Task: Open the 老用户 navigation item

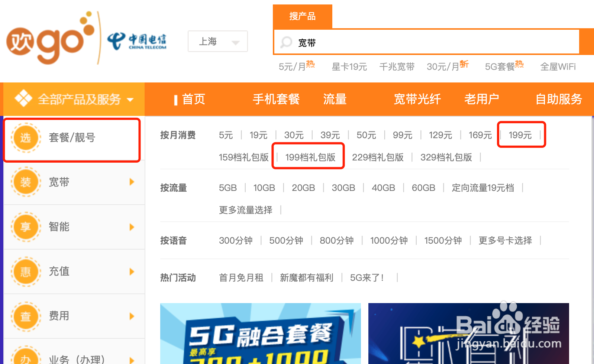Action: tap(482, 99)
